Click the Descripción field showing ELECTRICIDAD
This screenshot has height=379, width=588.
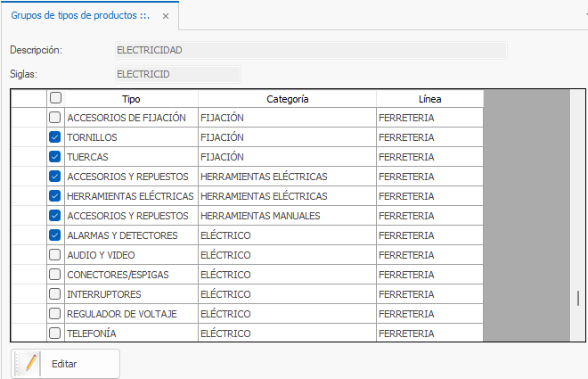pos(311,50)
